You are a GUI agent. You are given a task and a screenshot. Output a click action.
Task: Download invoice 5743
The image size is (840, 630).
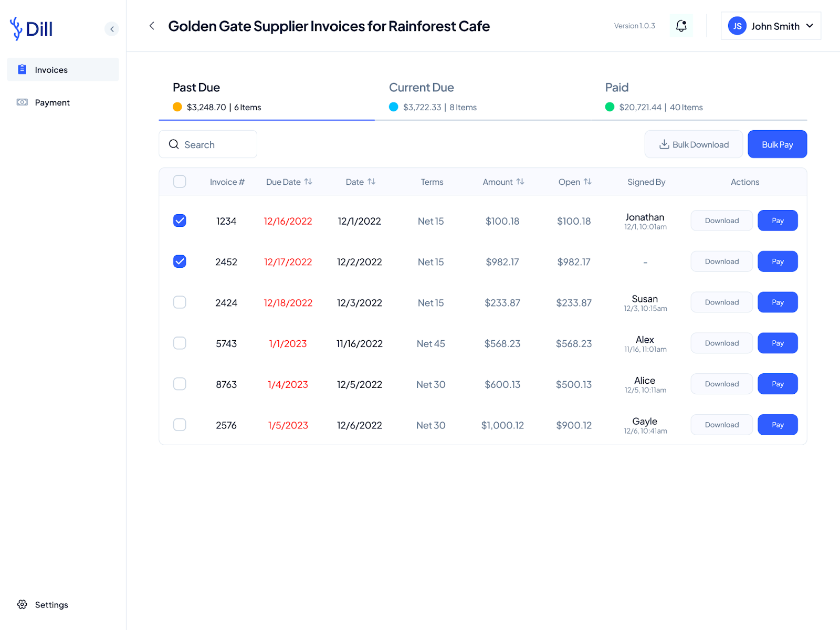(x=721, y=343)
